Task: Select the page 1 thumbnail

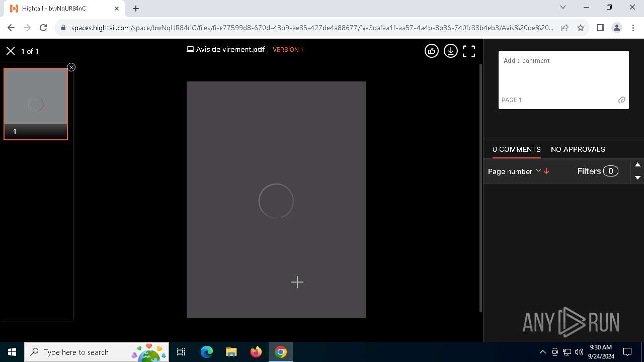Action: point(36,104)
